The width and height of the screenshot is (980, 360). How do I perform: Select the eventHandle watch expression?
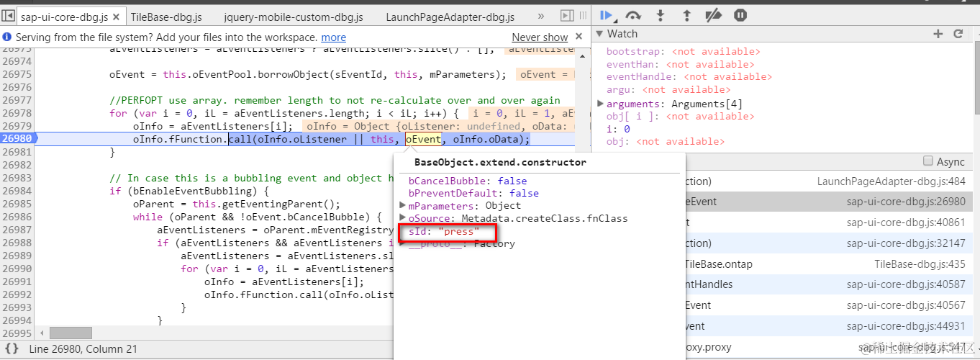[689, 77]
